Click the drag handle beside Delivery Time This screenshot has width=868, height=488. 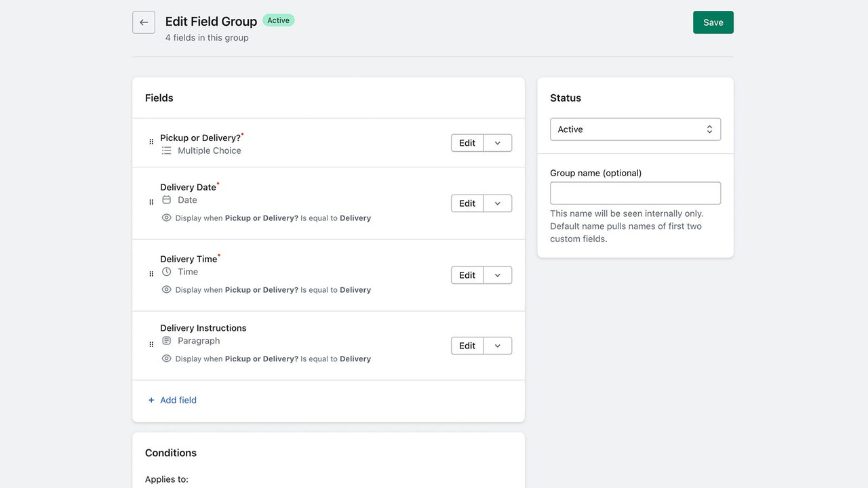151,273
